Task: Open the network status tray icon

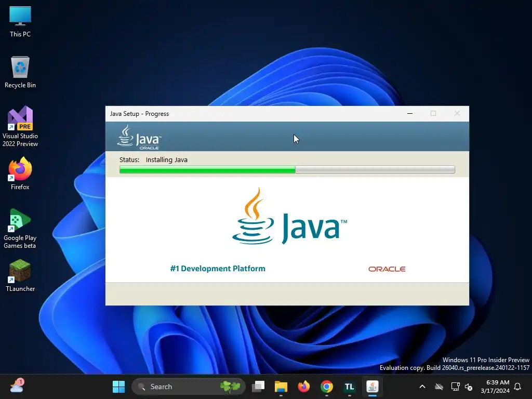Action: 455,387
